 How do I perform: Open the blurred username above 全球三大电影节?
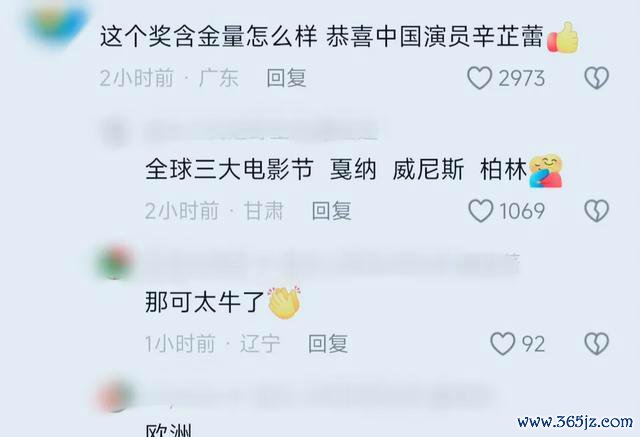[261, 131]
